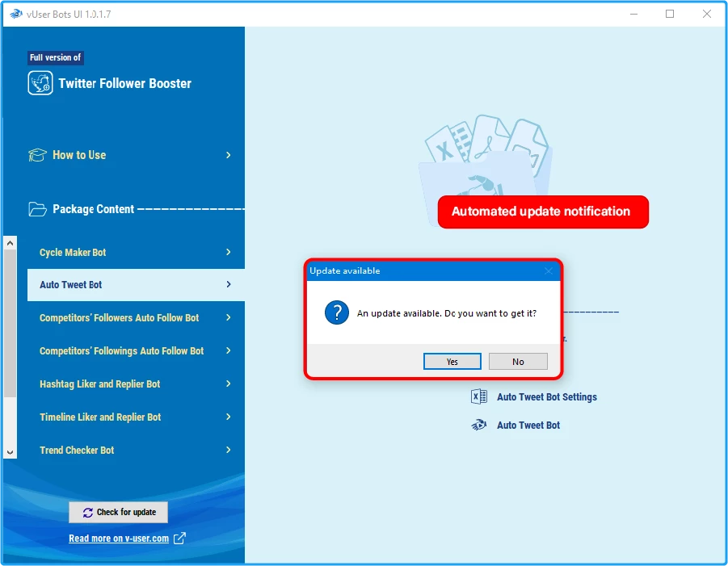Screen dimensions: 728x566
Task: Click the graduation cap How to Use icon
Action: 37,155
